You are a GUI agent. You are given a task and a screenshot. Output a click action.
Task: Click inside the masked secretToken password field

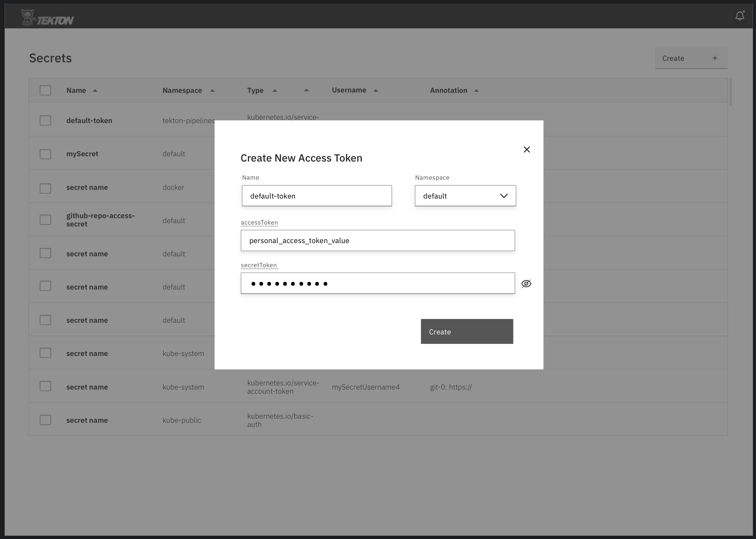tap(378, 283)
